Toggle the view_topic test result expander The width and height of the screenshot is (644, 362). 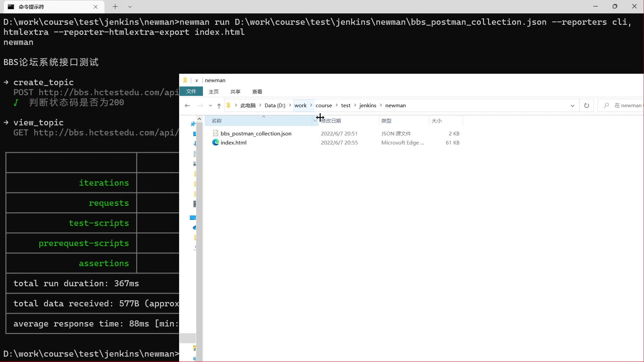[6, 122]
